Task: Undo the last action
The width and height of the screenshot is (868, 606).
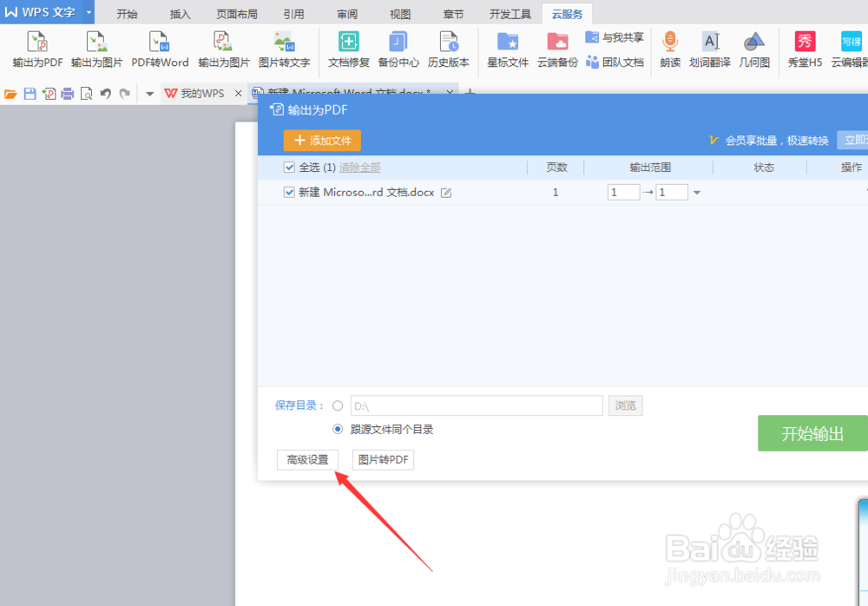Action: (x=106, y=94)
